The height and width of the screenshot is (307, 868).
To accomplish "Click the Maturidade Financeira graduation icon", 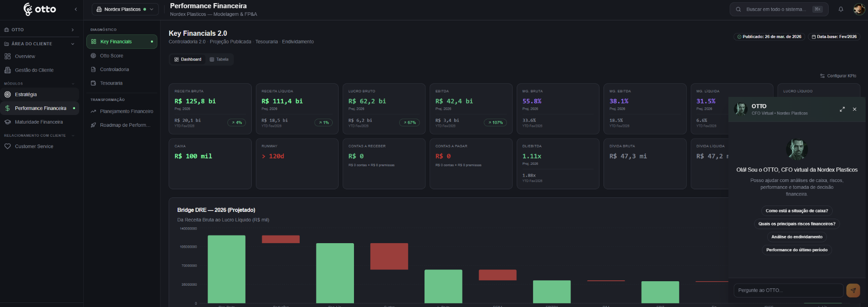I will (x=8, y=122).
